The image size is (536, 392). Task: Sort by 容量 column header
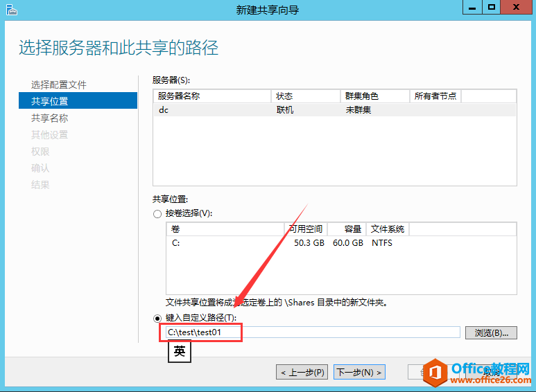(x=347, y=229)
